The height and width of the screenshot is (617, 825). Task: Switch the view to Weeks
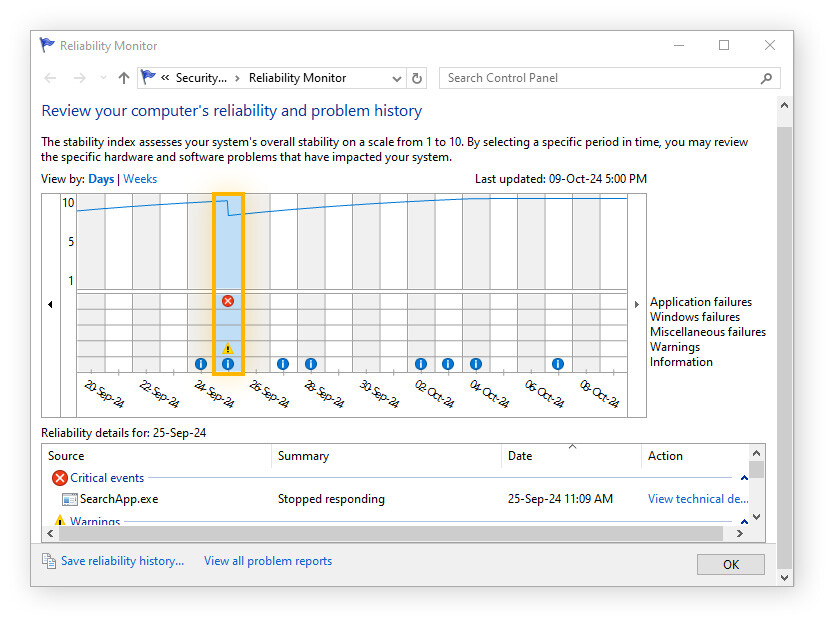(x=140, y=179)
